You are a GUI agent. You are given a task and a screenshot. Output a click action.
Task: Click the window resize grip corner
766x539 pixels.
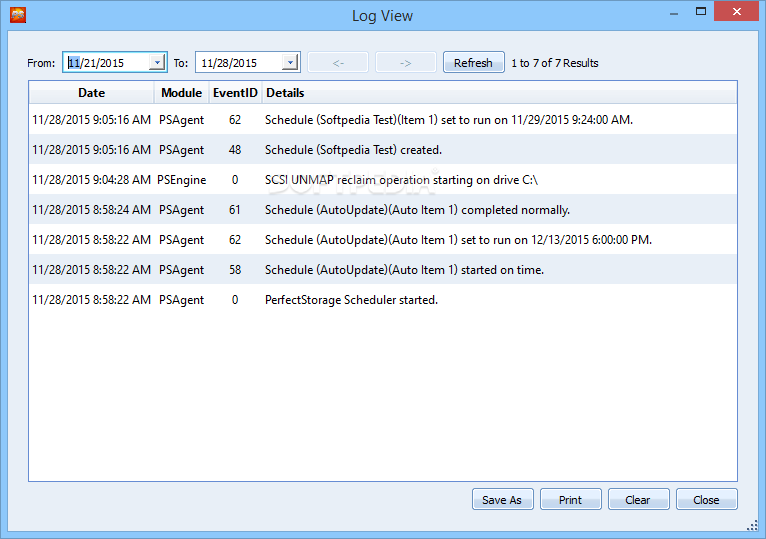(x=752, y=526)
